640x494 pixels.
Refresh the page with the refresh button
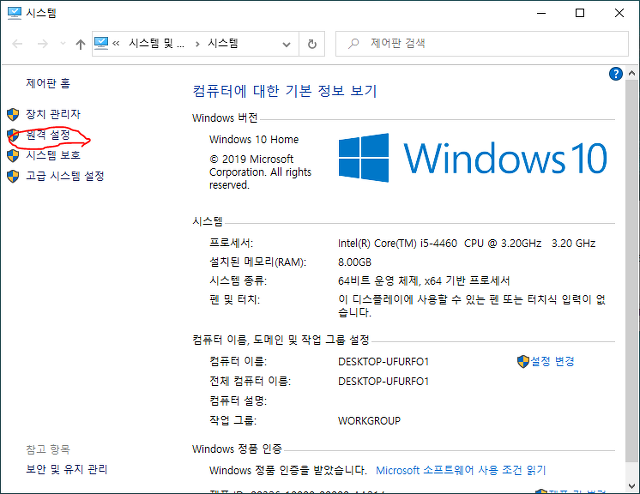point(312,44)
